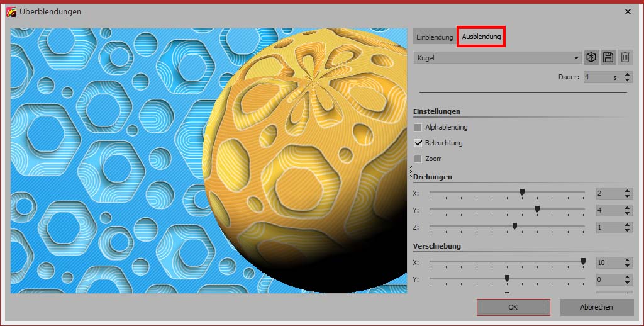644x326 pixels.
Task: Increase Drehungen X value using stepper
Action: click(627, 190)
